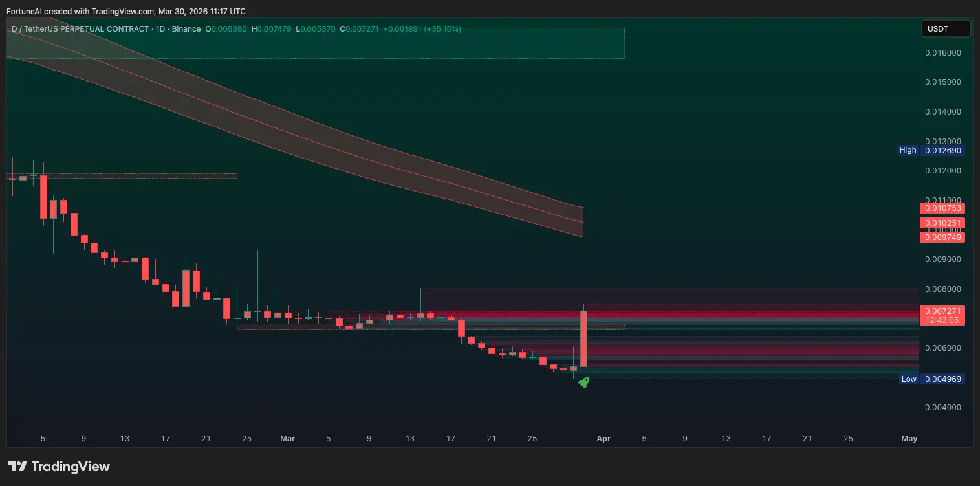Screen dimensions: 980x486
Task: Click the 0.004969 low price label
Action: point(943,379)
